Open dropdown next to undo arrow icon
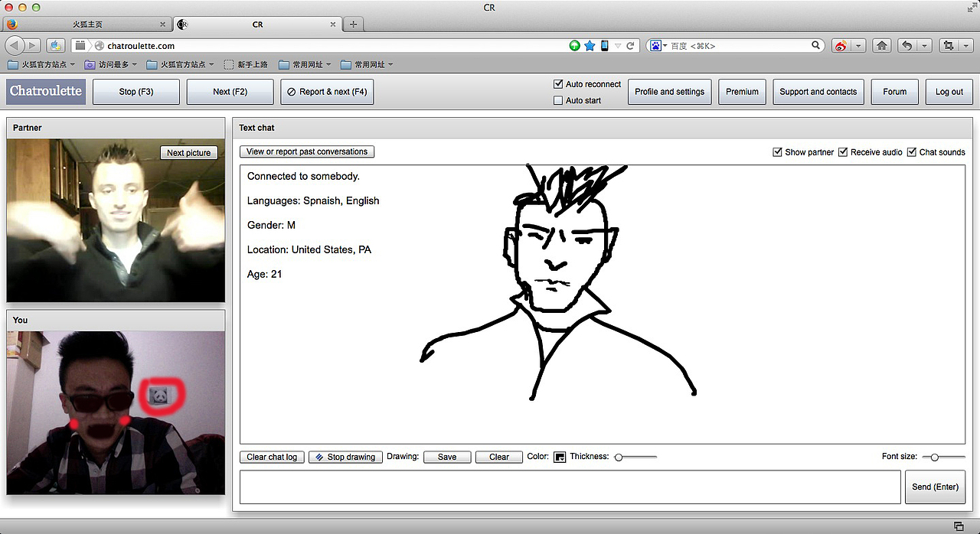 click(x=924, y=46)
